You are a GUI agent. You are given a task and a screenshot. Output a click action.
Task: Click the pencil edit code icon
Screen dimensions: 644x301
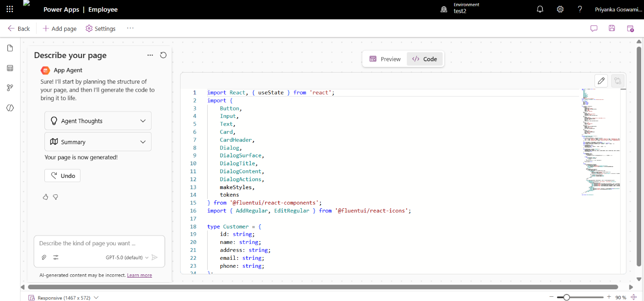pyautogui.click(x=601, y=81)
